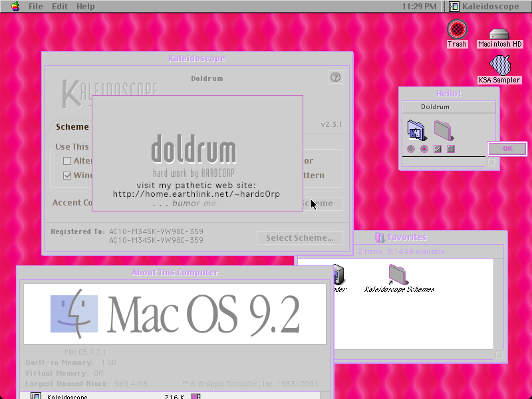The width and height of the screenshot is (532, 399).
Task: Click the Largest Unused Block '969.4 MB' value
Action: click(131, 384)
